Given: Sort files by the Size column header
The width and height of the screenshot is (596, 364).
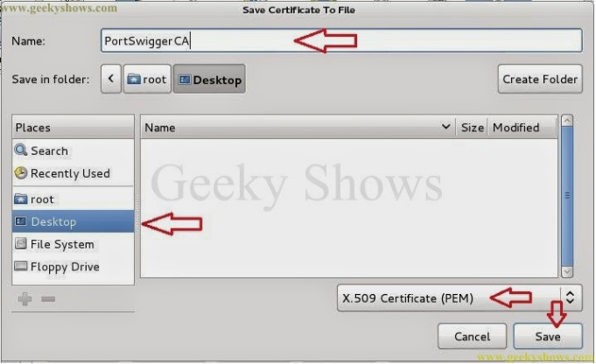Looking at the screenshot, I should pos(472,127).
